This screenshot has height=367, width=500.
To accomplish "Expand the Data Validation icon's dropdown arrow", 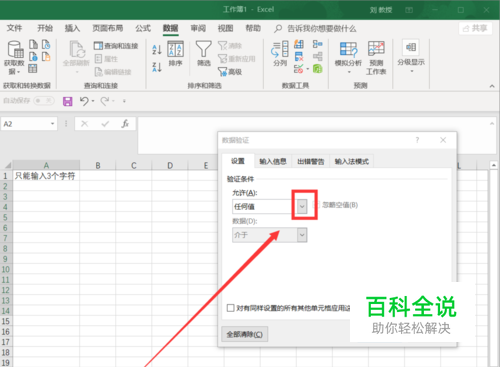I will point(307,69).
